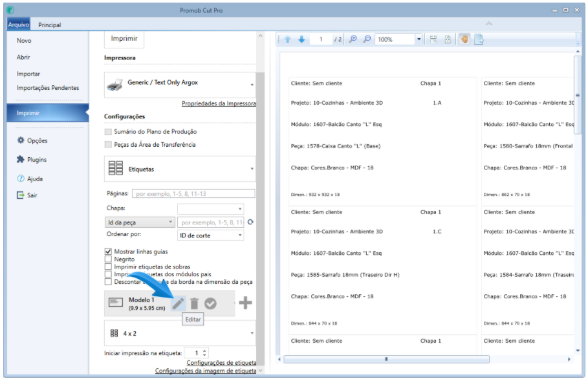Screen dimensions: 588x381
Task: Enable Sumário do Plano de Produção checkbox
Action: (x=108, y=131)
